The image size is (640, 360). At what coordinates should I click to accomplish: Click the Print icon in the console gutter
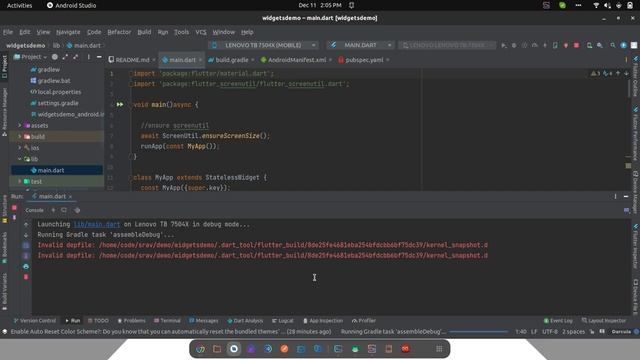26,266
